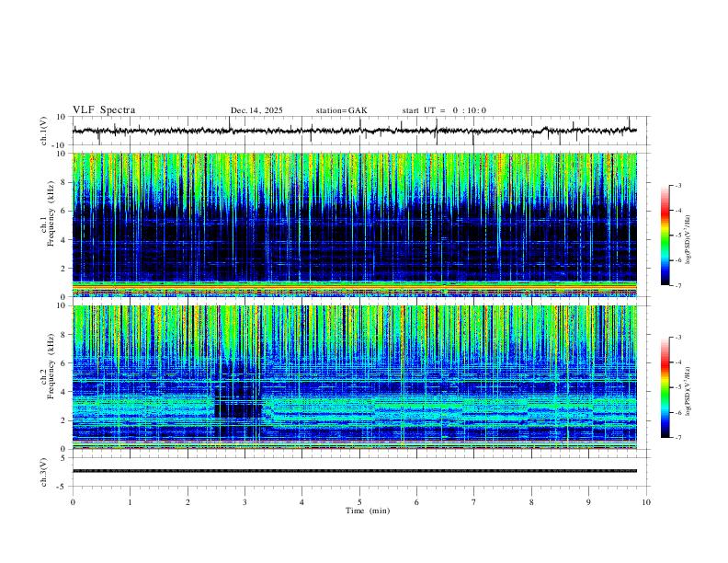Click the time axis tick label "9"
The width and height of the screenshot is (728, 563).
coord(588,502)
